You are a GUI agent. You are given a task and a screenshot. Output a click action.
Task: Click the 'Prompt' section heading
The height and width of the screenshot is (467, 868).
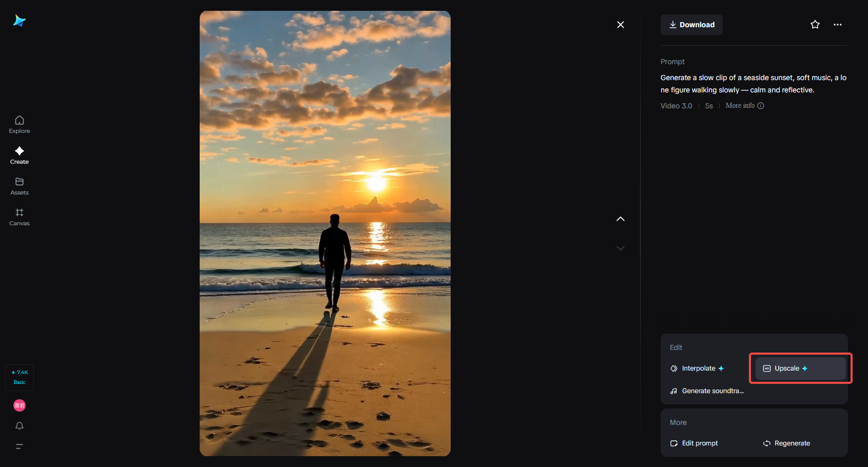[672, 62]
